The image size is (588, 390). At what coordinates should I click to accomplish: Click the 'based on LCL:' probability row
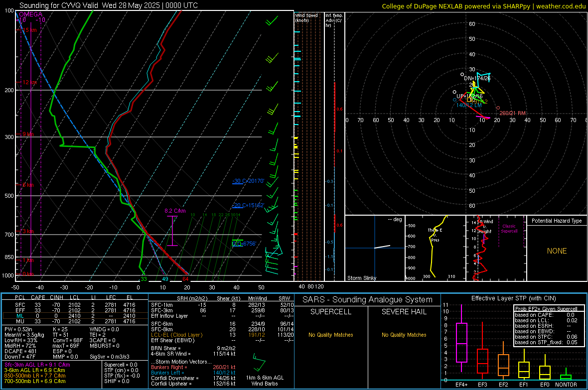pos(546,320)
